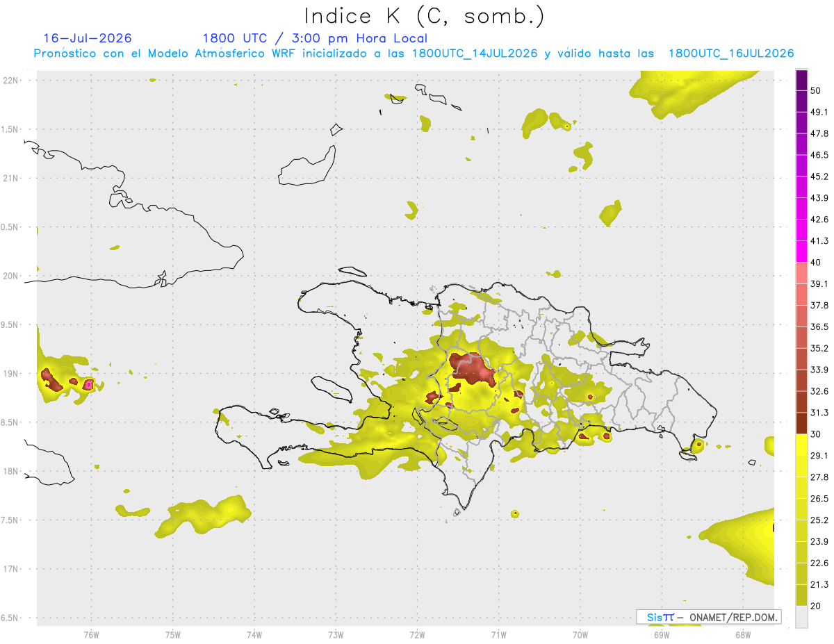Image resolution: width=834 pixels, height=644 pixels.
Task: Click the colorbar label "43.9"
Action: tap(819, 198)
